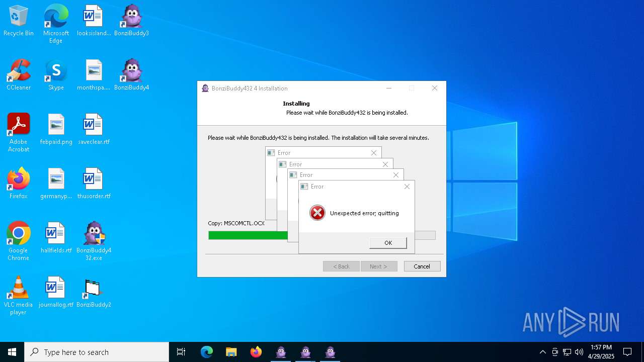The height and width of the screenshot is (362, 644).
Task: Cancel the BonziBuddy432 installation
Action: click(x=422, y=266)
